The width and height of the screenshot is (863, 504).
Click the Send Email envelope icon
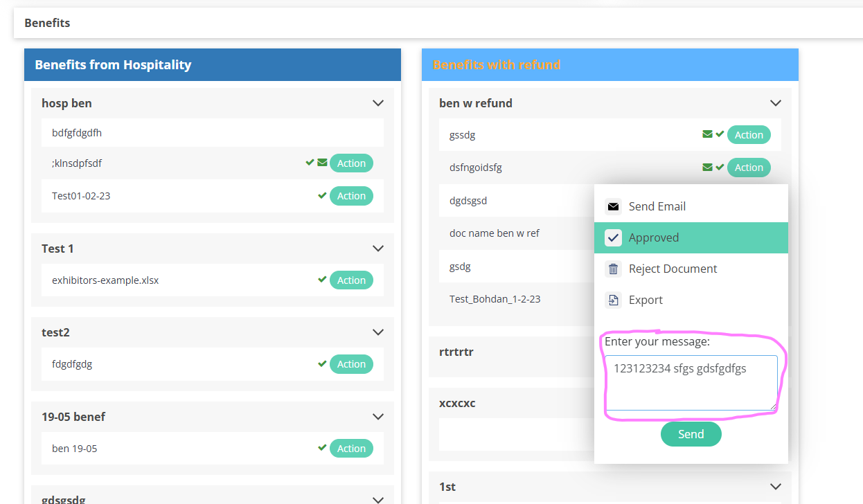coord(613,206)
